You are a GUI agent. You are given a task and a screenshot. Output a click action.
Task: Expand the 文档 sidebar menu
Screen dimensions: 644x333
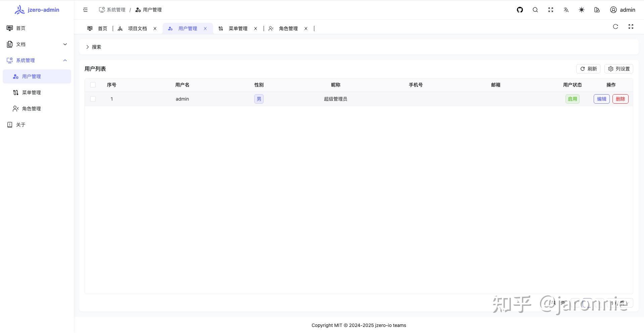(x=37, y=44)
